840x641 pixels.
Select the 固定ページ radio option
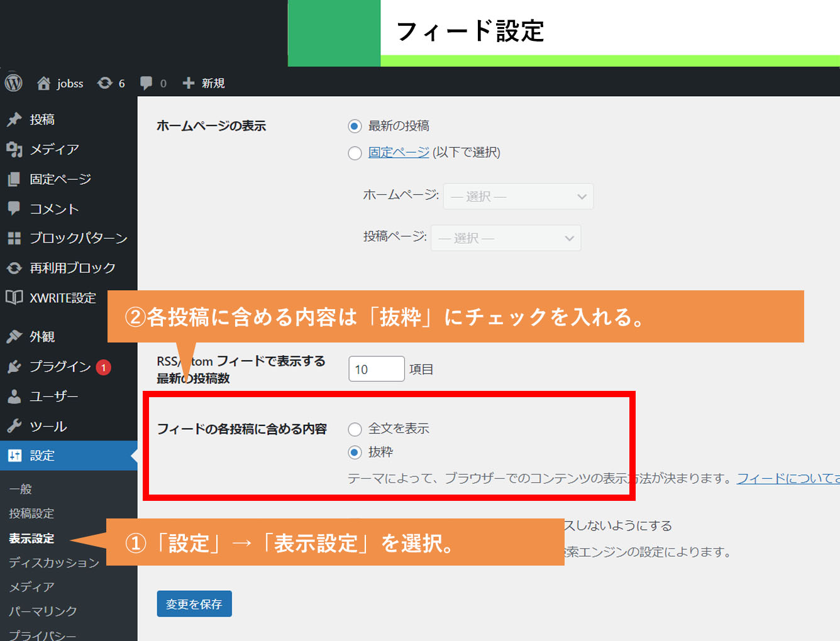[x=355, y=153]
